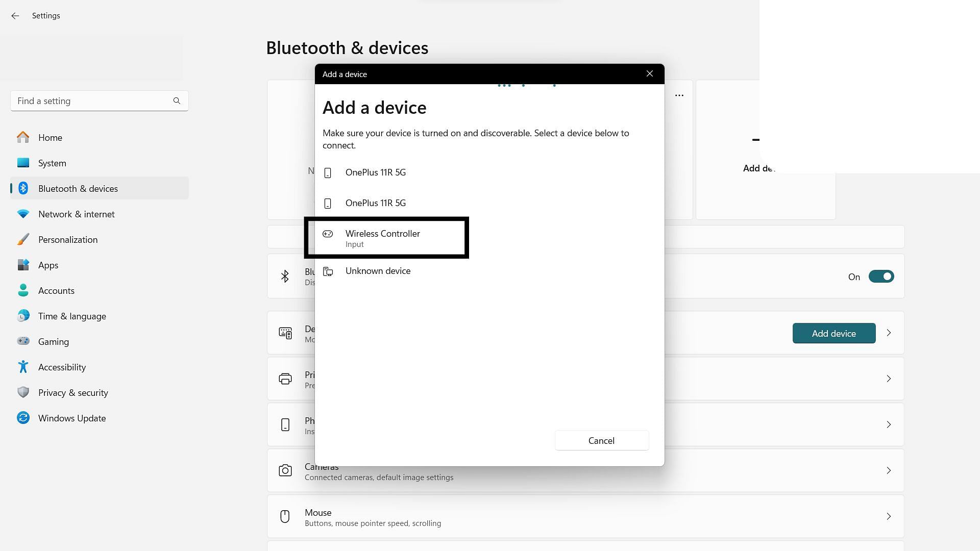
Task: Click the three-dot menu options button
Action: 678,95
